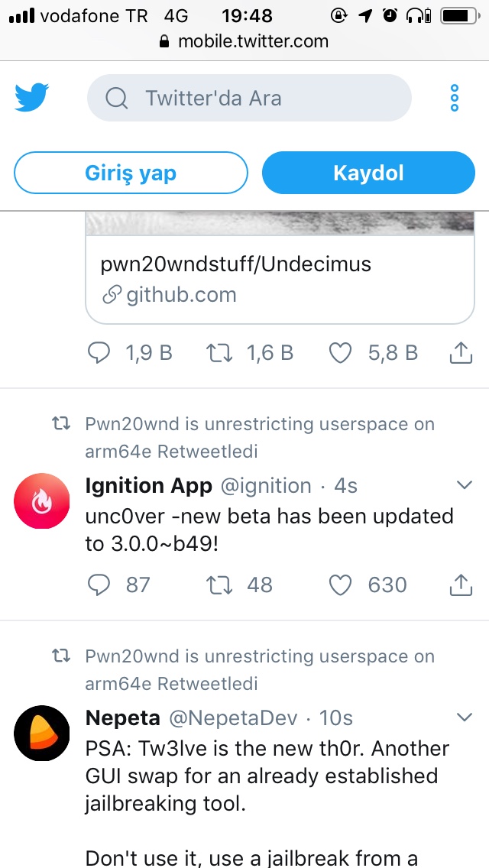Open the three-dot more options menu

455,98
